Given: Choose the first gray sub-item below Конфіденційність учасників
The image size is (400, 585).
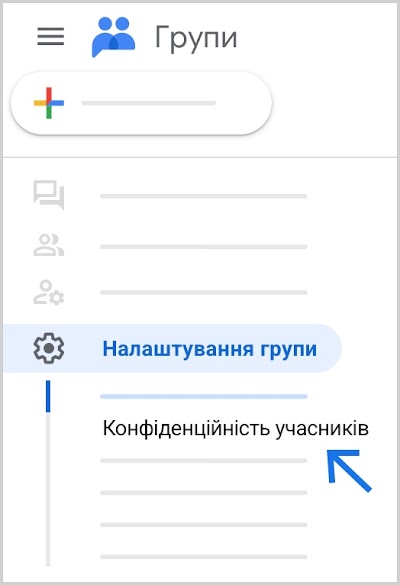Looking at the screenshot, I should [204, 461].
